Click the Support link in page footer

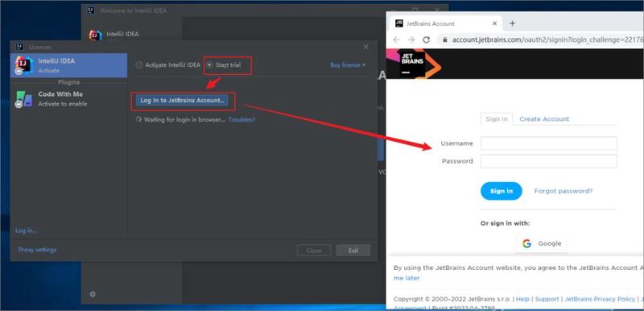(x=547, y=299)
